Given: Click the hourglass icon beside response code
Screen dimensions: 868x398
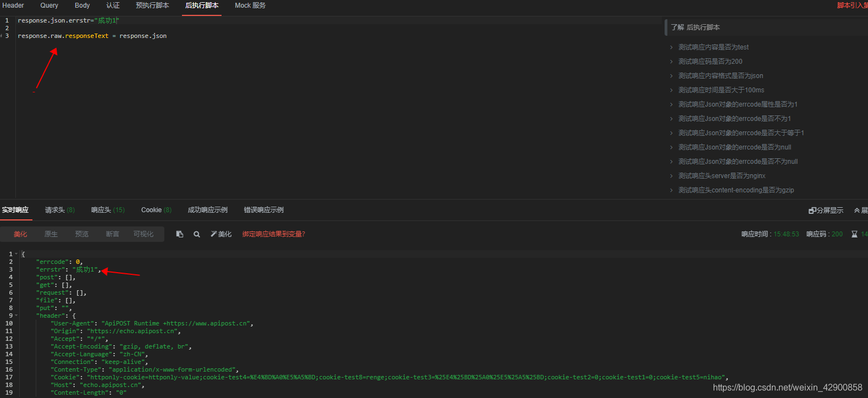Looking at the screenshot, I should click(854, 234).
